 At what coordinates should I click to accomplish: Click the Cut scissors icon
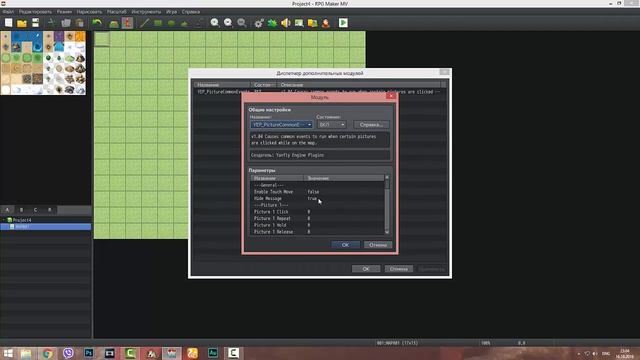52,23
